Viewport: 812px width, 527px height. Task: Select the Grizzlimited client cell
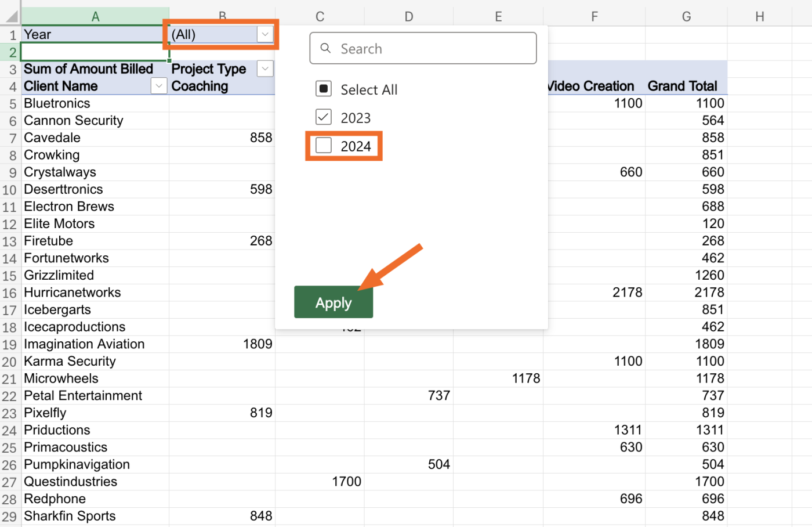click(x=95, y=275)
